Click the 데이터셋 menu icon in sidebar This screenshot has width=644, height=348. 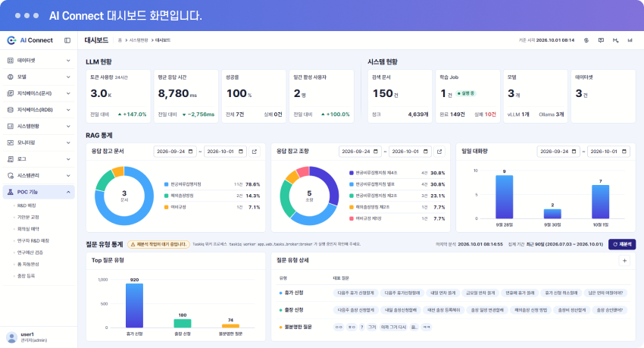tap(11, 61)
